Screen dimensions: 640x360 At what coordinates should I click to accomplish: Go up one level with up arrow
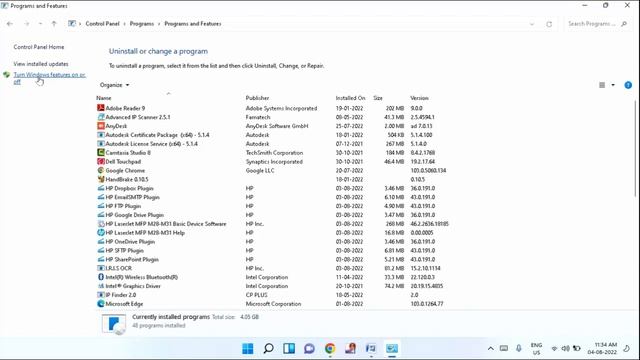(x=54, y=24)
